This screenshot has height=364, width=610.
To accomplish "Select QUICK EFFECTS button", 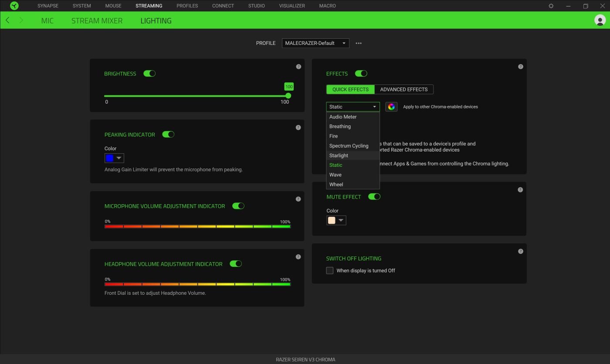I will pyautogui.click(x=350, y=89).
